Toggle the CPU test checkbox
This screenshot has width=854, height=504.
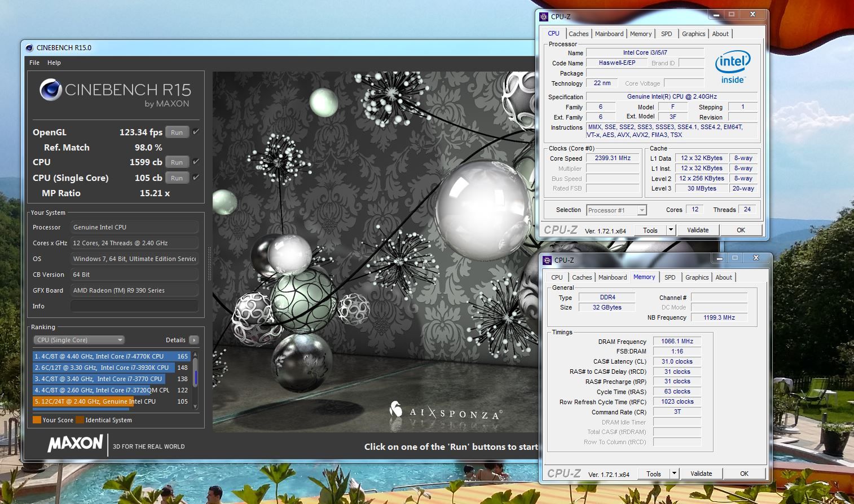(196, 162)
